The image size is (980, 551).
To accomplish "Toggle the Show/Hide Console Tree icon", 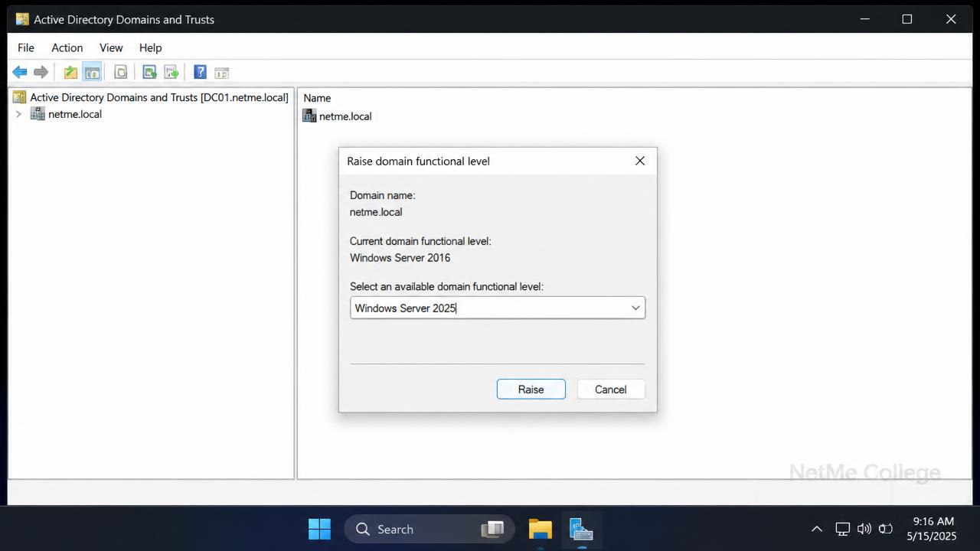I will (x=92, y=72).
